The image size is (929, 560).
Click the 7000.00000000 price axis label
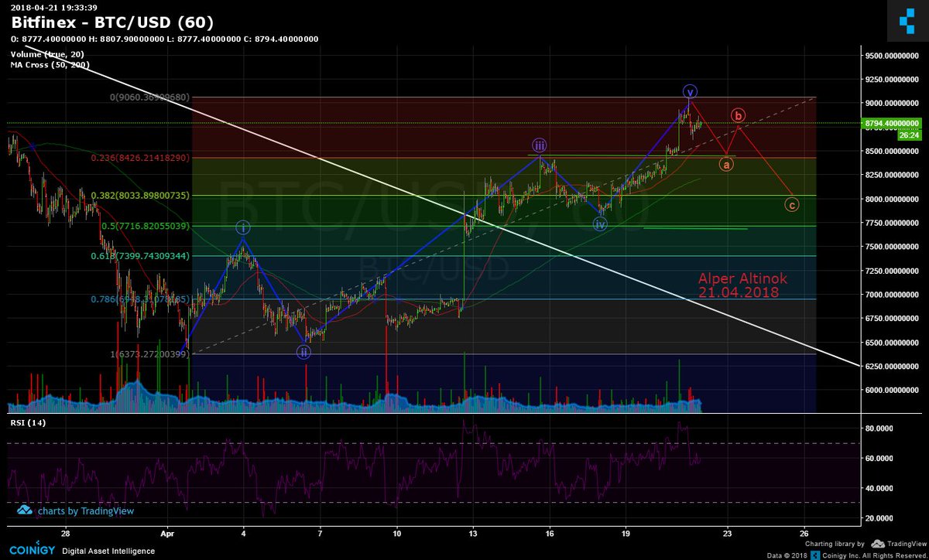[x=893, y=295]
